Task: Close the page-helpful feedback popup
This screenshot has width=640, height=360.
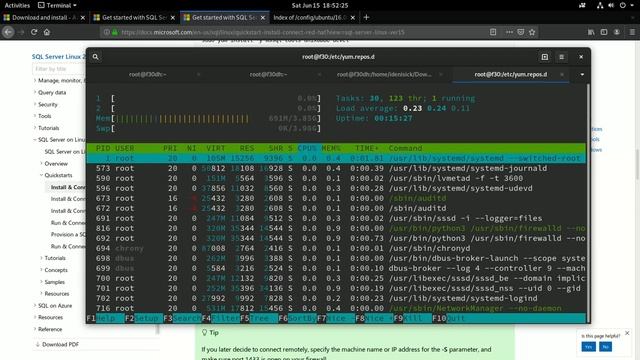Action: pos(627,333)
